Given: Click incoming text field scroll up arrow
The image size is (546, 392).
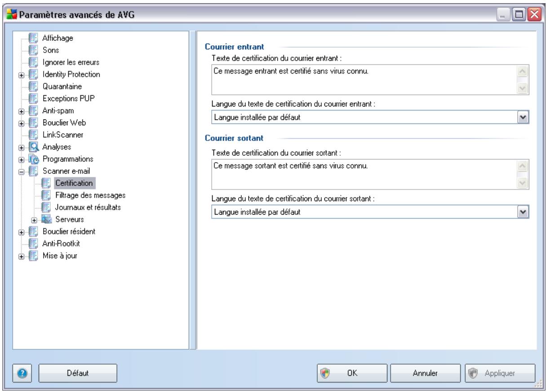Looking at the screenshot, I should point(523,72).
